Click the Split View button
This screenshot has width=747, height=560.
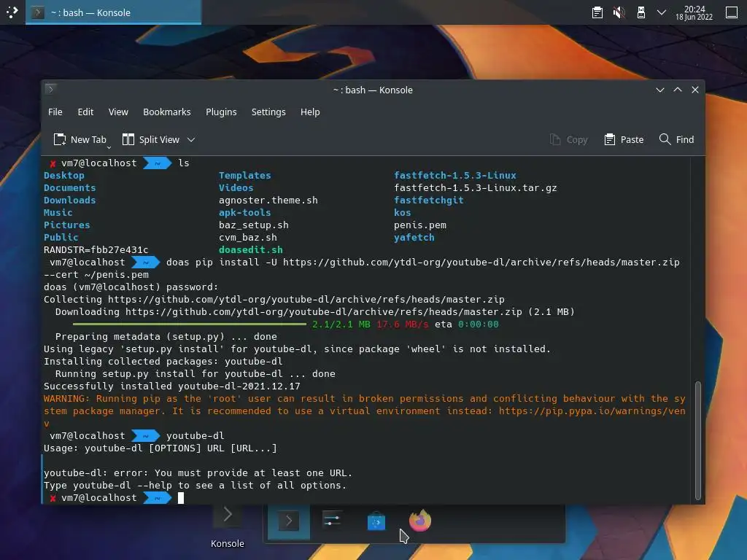151,139
